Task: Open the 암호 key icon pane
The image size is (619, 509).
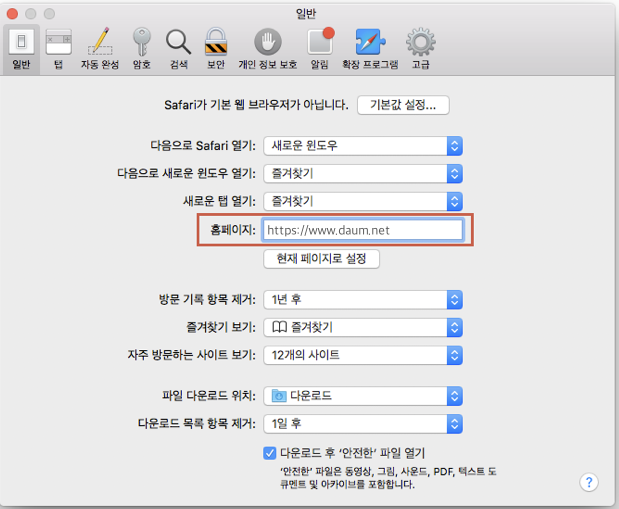Action: (x=142, y=49)
